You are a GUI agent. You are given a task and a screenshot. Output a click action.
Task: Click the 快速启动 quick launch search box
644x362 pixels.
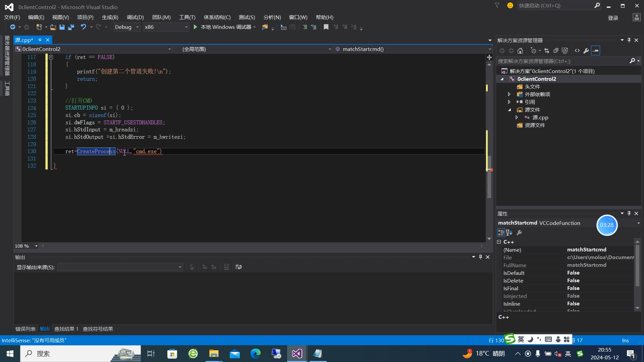tap(559, 6)
